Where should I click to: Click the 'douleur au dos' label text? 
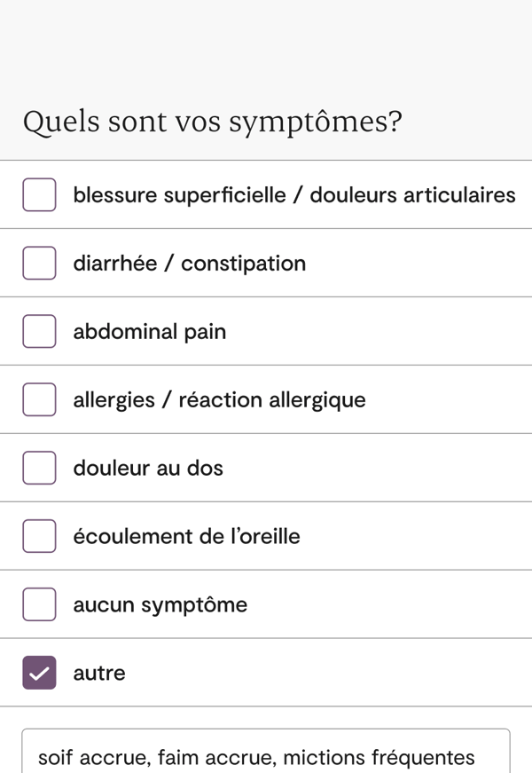(x=148, y=469)
